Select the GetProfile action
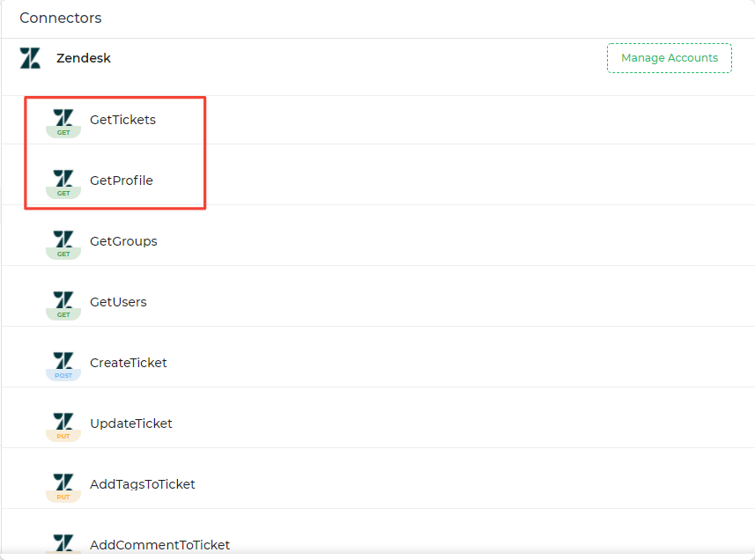The width and height of the screenshot is (755, 560). [x=122, y=181]
